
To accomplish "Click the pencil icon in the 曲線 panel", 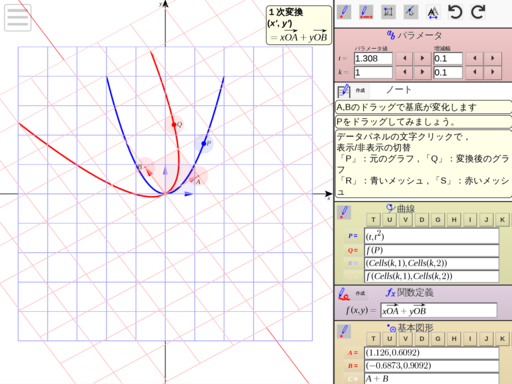I will pyautogui.click(x=344, y=212).
